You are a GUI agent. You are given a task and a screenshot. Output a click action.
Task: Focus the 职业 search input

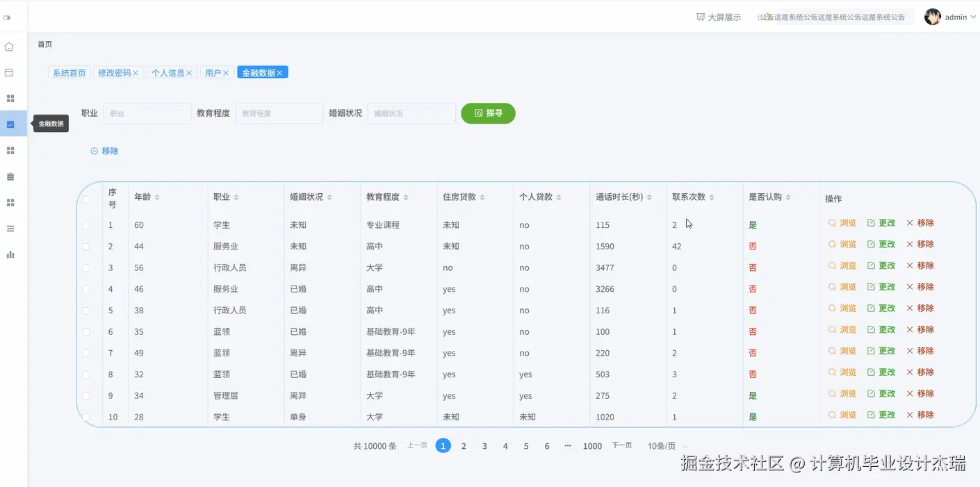coord(147,113)
